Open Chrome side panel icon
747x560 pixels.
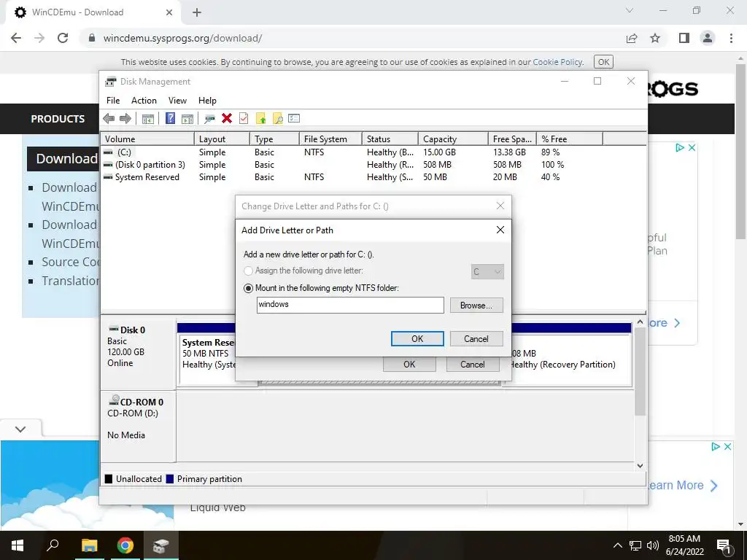tap(684, 38)
